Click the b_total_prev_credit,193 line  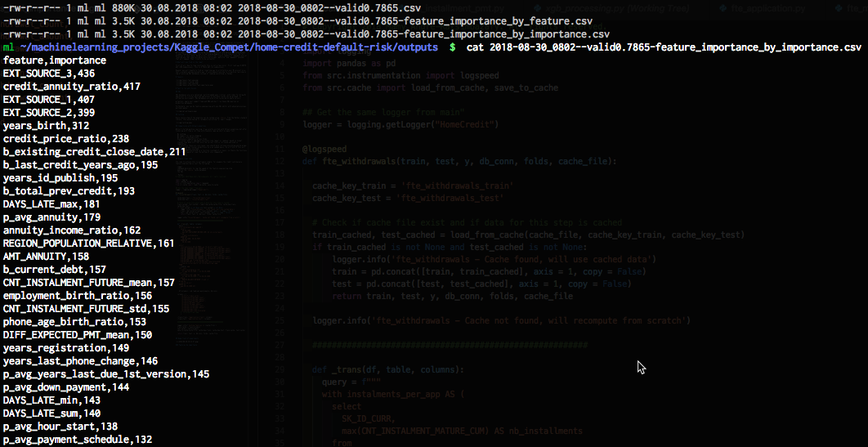pos(69,191)
